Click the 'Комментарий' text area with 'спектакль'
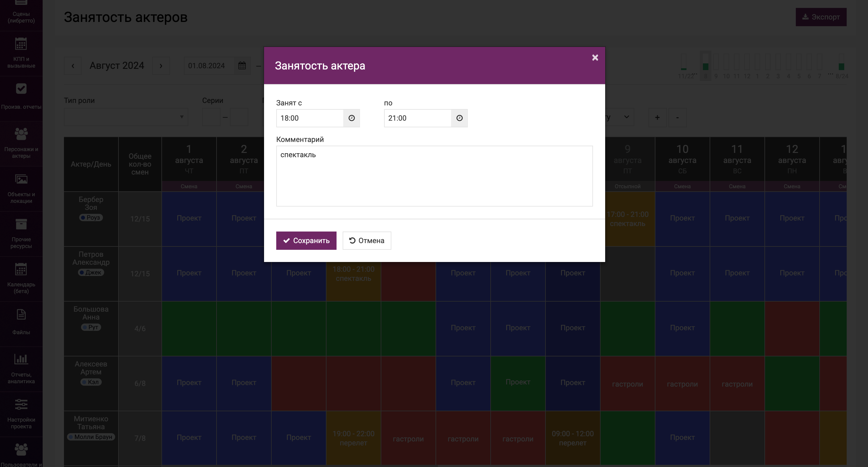 coord(434,176)
